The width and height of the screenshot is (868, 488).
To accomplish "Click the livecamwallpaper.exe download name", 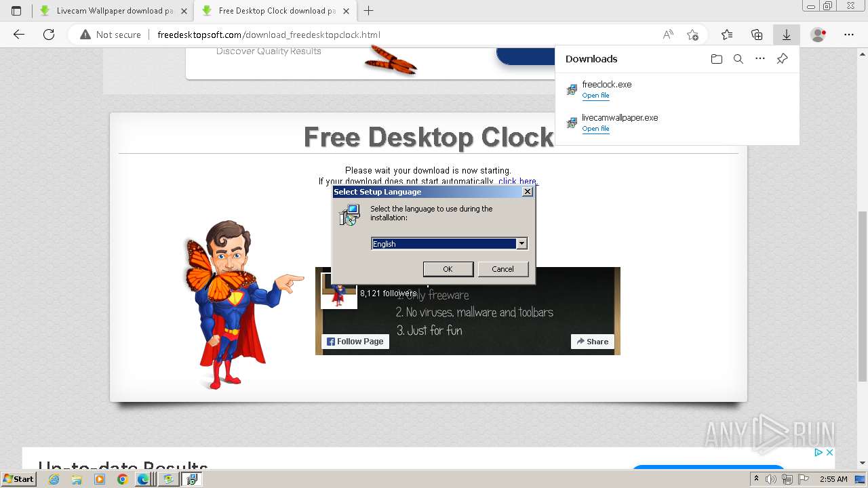I will click(x=620, y=117).
